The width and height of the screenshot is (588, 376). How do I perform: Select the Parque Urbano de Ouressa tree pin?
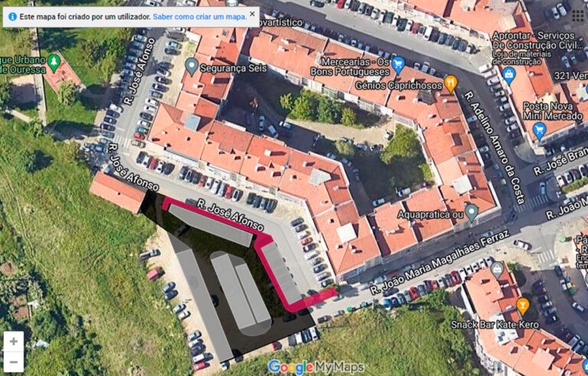(54, 64)
